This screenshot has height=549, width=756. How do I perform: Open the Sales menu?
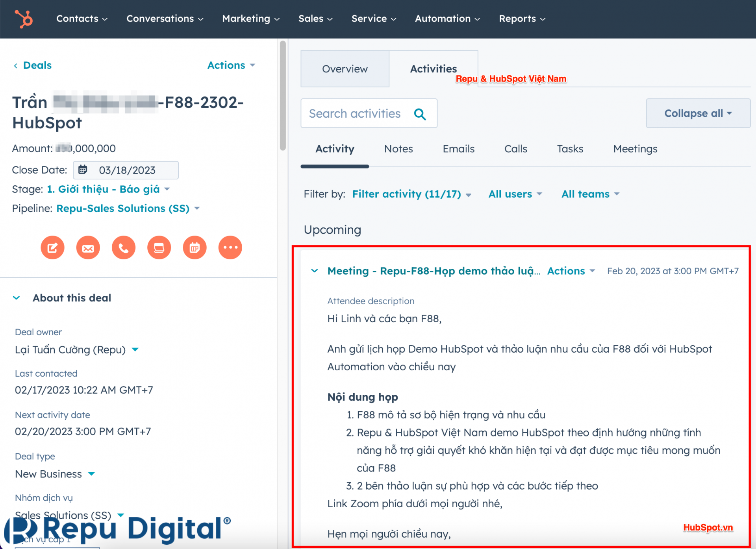[315, 18]
